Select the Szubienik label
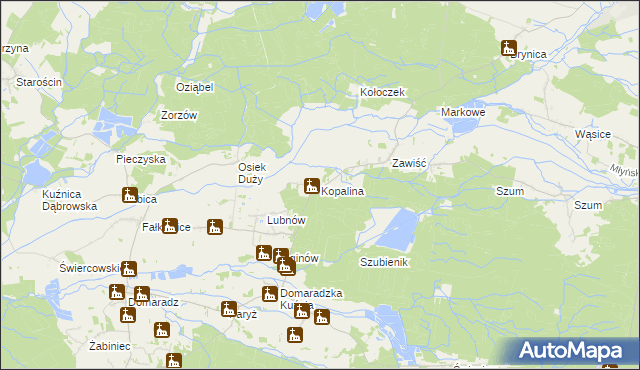The height and width of the screenshot is (370, 640). 384,262
